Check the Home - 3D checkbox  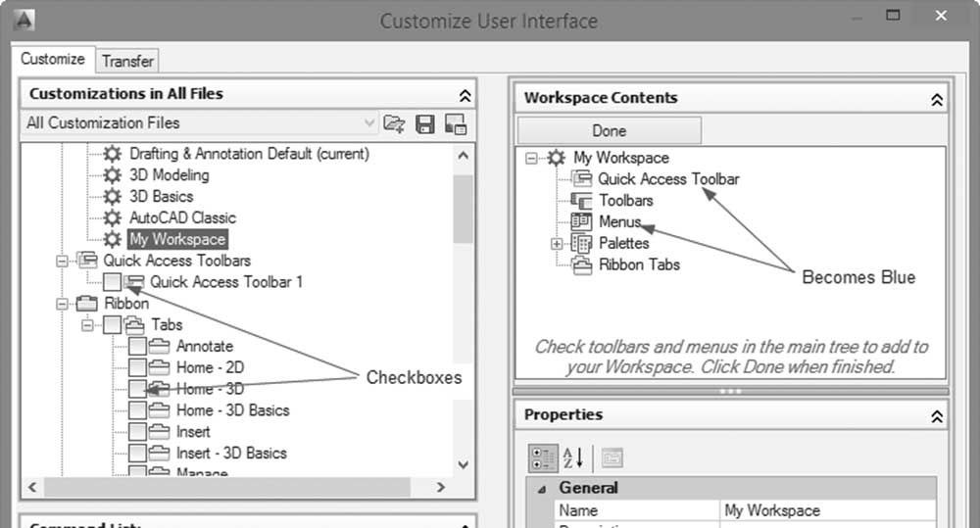[x=137, y=389]
